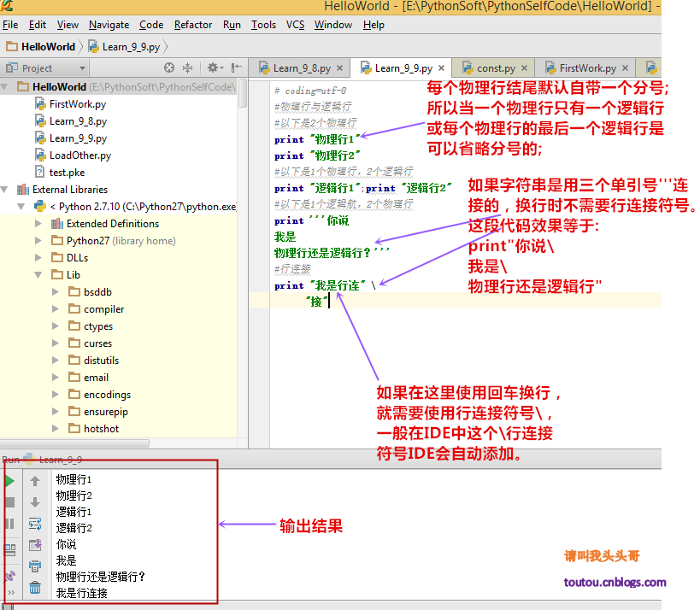The height and width of the screenshot is (610, 700).
Task: Select the ensurepip folder
Action: coord(98,412)
